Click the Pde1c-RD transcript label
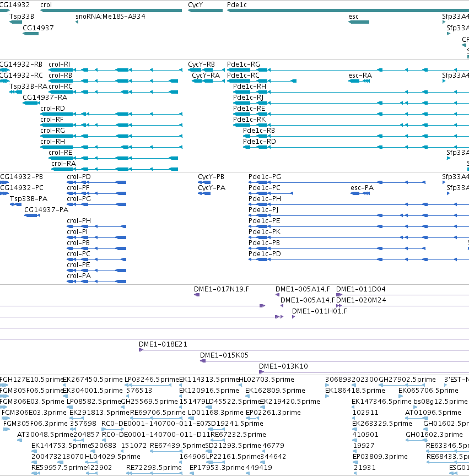Screen dimensions: 469x476 coord(260,142)
